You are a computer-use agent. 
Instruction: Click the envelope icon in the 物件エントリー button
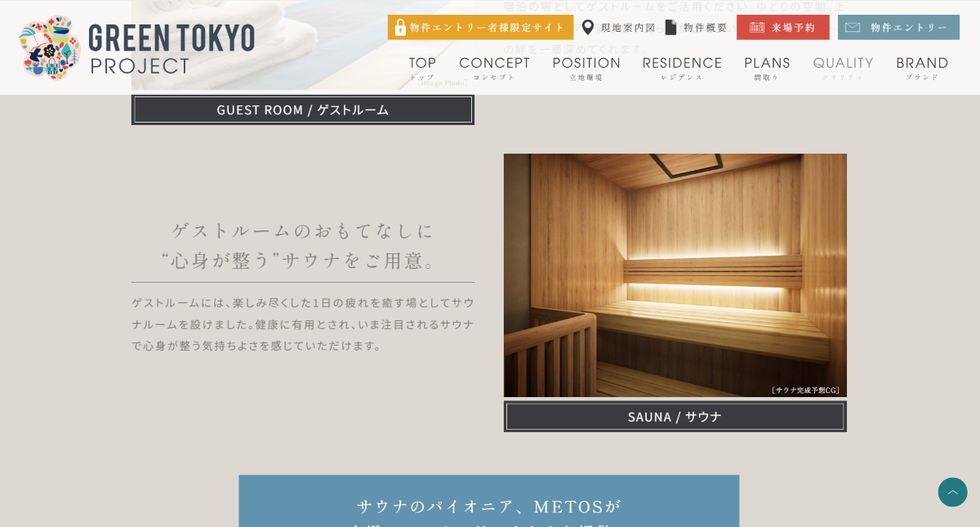pos(852,28)
